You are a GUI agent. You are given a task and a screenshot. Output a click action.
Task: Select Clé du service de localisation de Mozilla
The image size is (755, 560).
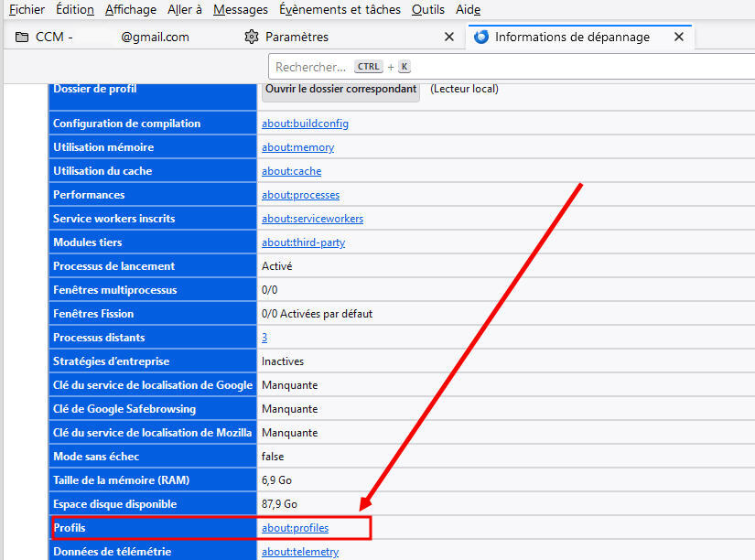pos(153,433)
